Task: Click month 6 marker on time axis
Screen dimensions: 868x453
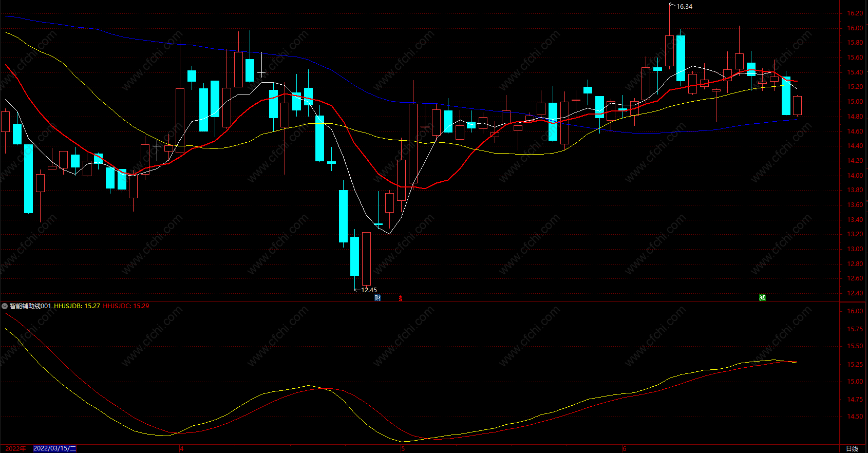Action: click(x=625, y=449)
